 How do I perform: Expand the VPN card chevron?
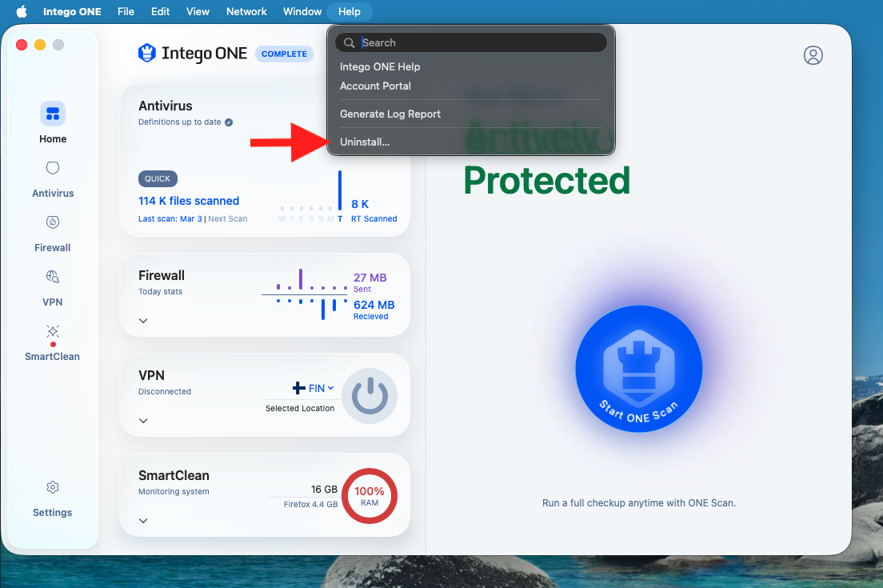(143, 421)
